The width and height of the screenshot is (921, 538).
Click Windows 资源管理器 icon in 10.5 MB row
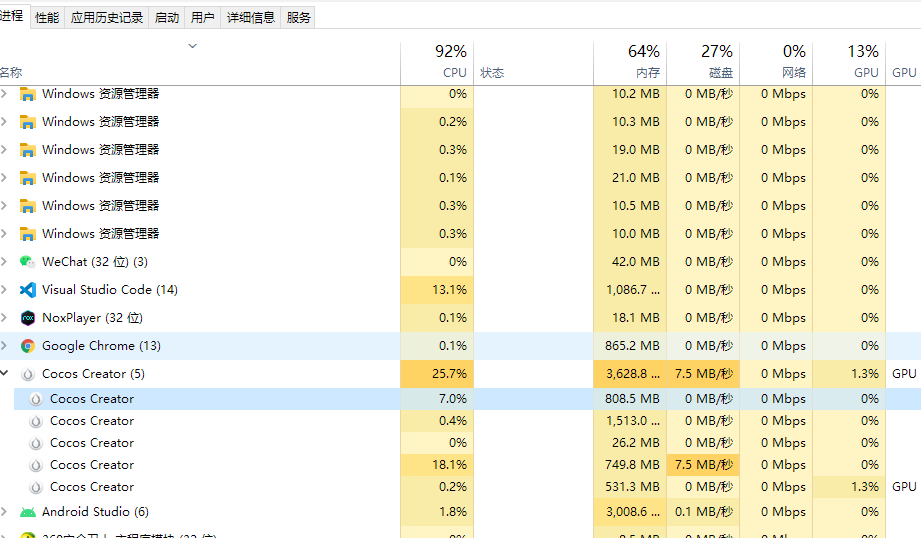click(x=28, y=206)
